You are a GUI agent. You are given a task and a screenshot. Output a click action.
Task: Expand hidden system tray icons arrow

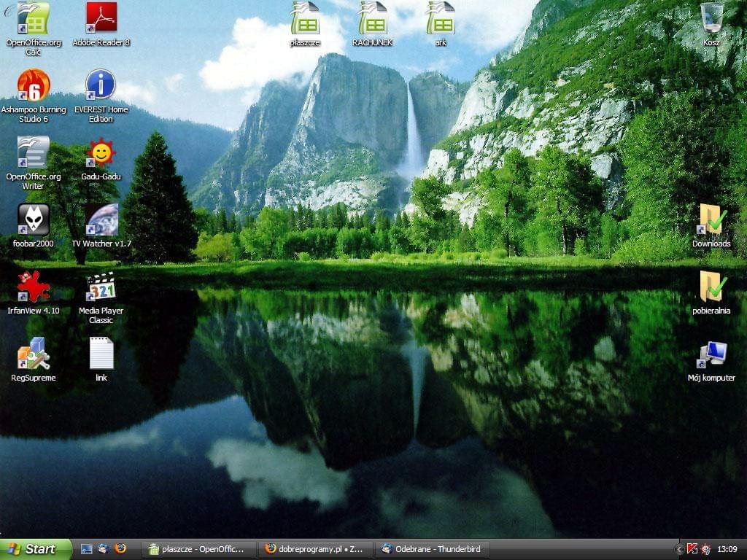pyautogui.click(x=680, y=549)
